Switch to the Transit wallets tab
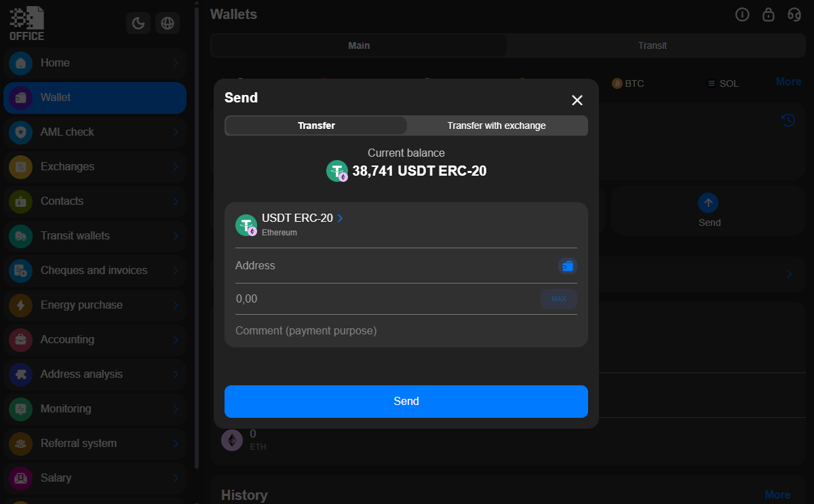This screenshot has width=814, height=504. (652, 45)
